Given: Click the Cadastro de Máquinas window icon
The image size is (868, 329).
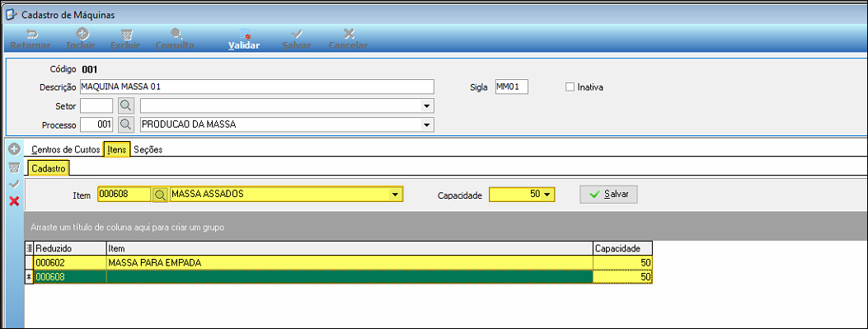Looking at the screenshot, I should [x=11, y=14].
